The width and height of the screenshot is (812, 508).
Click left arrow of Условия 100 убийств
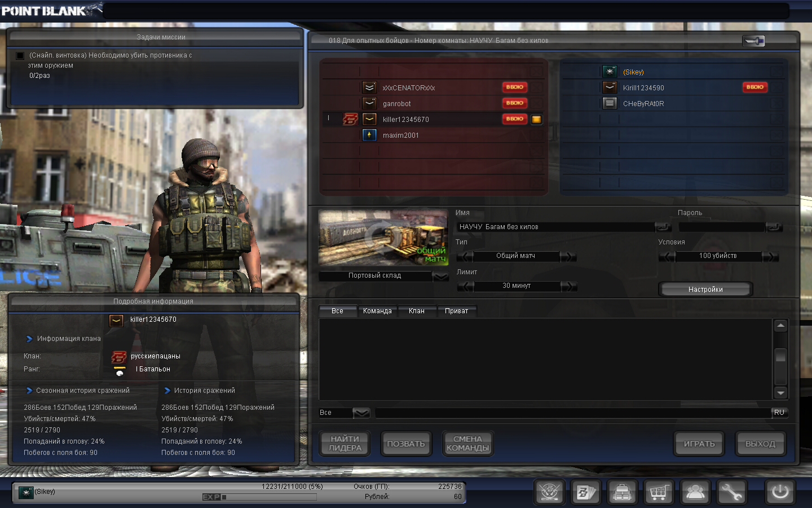pos(667,256)
